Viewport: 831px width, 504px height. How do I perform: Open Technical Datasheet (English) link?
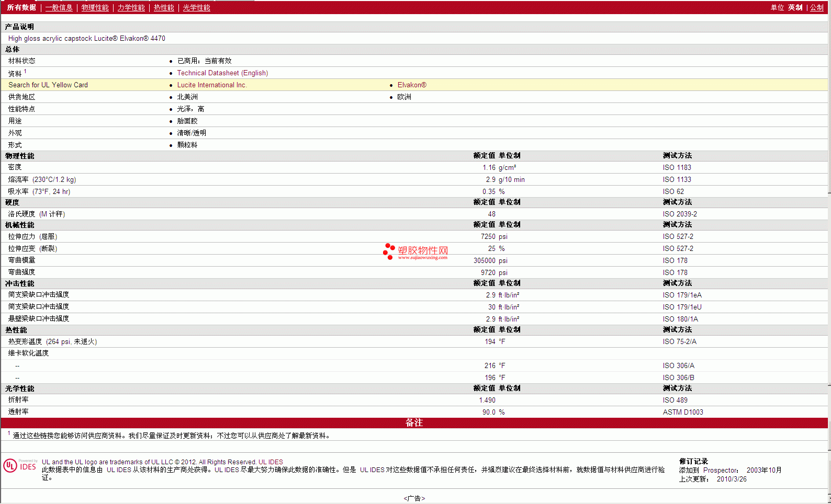(222, 73)
